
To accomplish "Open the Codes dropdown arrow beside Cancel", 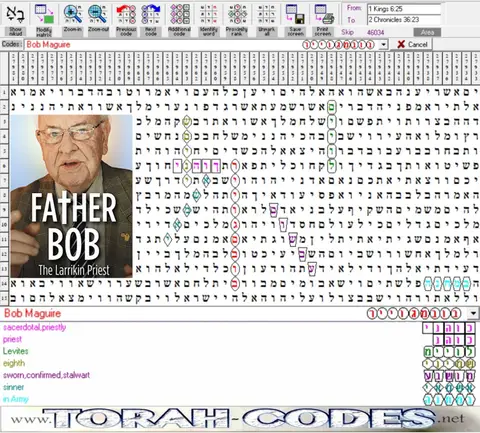I will point(384,44).
